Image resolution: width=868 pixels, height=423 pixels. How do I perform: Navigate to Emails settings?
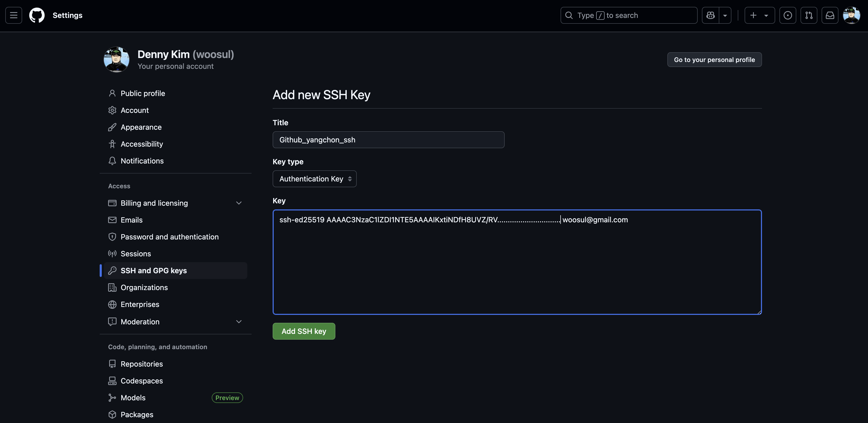[x=131, y=220]
